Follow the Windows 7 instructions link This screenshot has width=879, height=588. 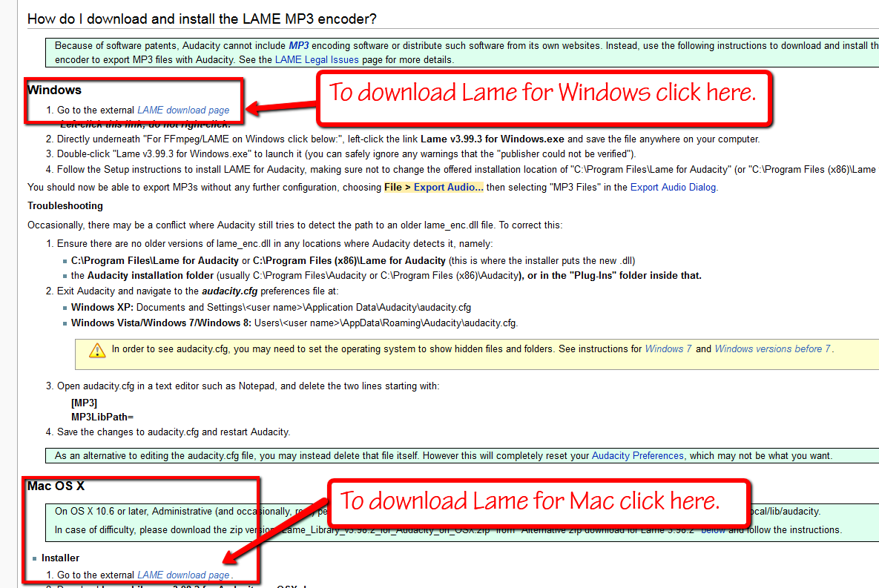click(668, 348)
